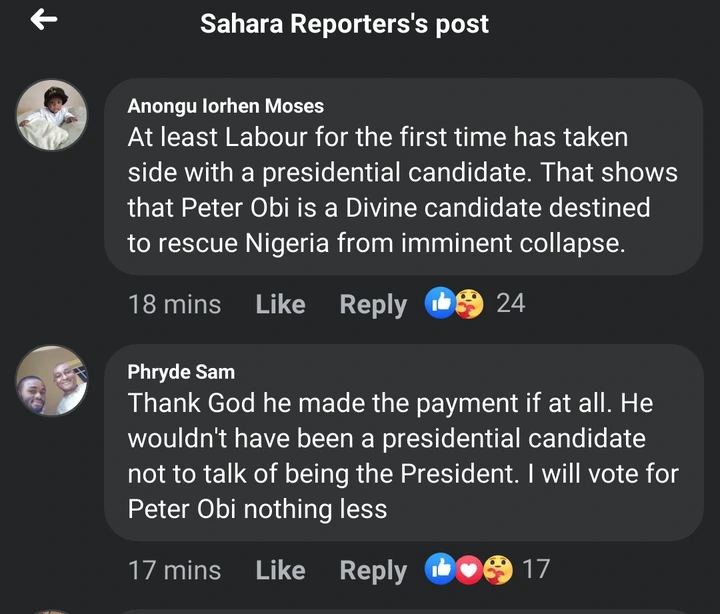View 24 reactions count on first comment

(511, 303)
